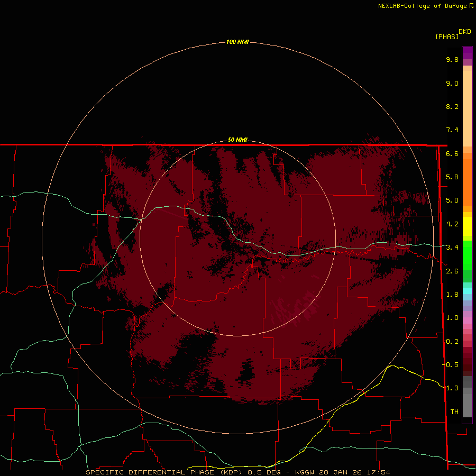Click the 2.6 scale value
The width and height of the screenshot is (476, 476).
point(452,271)
